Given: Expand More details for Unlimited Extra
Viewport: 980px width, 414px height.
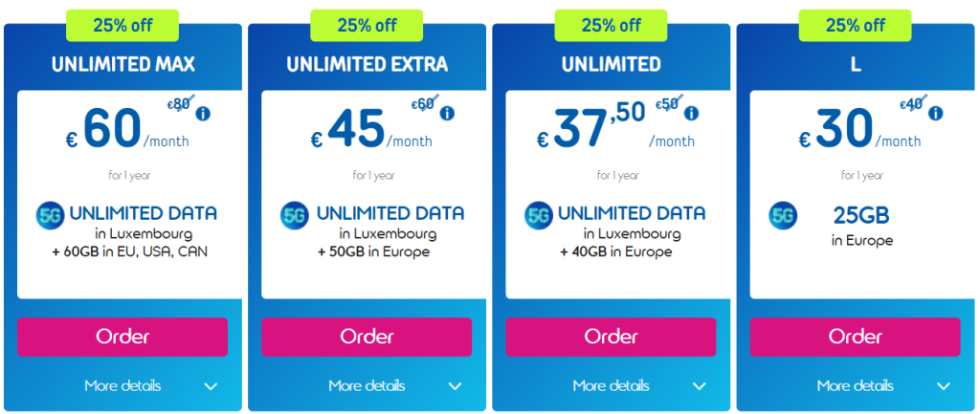Looking at the screenshot, I should [x=395, y=386].
